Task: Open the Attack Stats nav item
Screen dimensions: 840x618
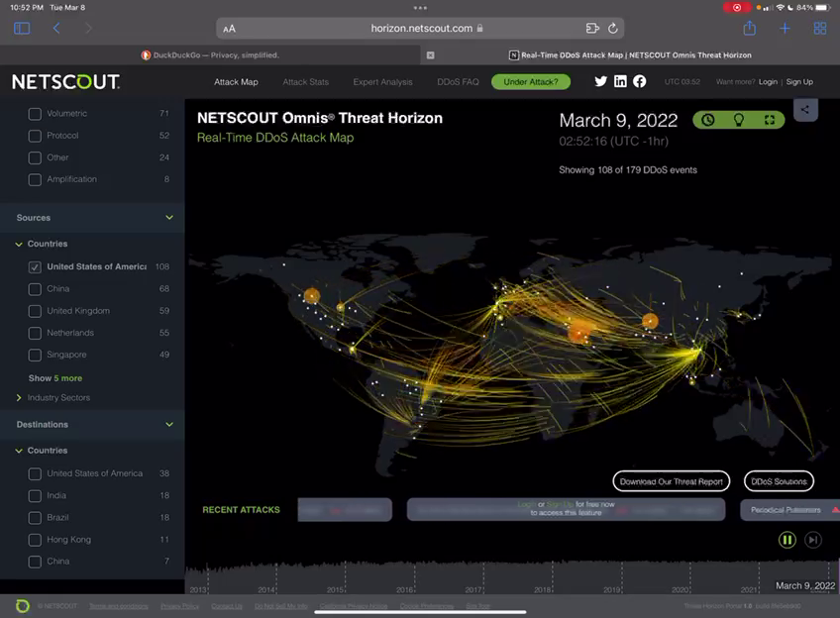Action: (305, 82)
